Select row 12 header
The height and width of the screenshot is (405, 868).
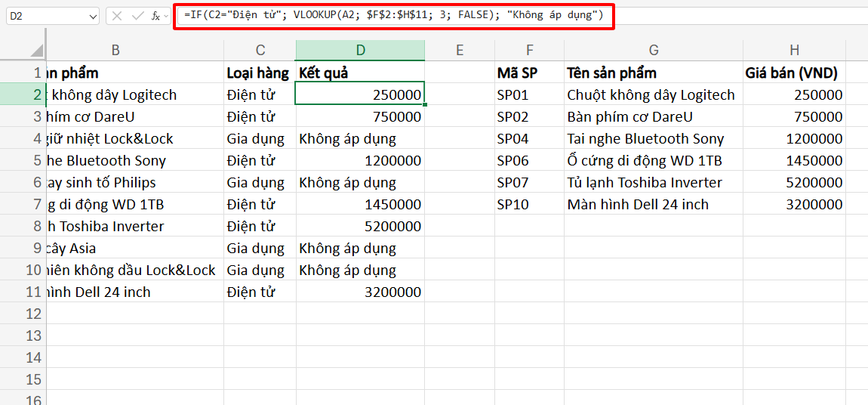coord(23,314)
